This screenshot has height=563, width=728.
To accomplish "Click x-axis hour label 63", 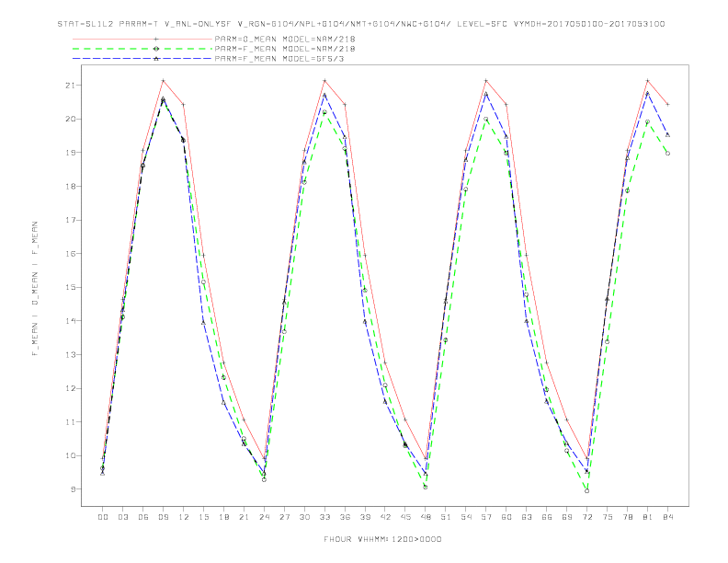I will pyautogui.click(x=527, y=517).
